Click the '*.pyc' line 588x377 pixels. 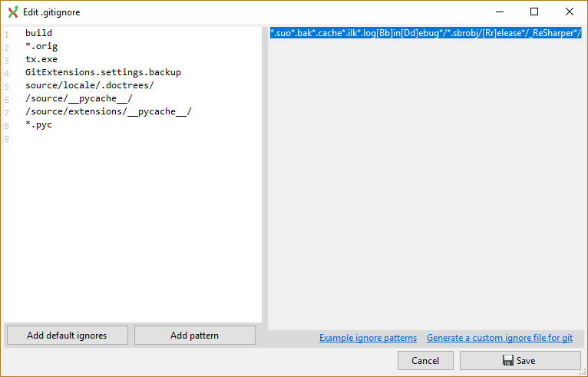click(38, 124)
